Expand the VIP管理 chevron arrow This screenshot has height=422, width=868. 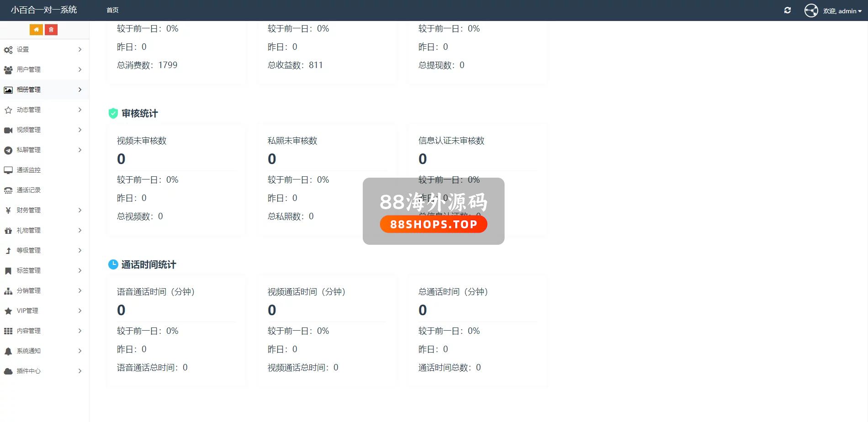click(80, 311)
